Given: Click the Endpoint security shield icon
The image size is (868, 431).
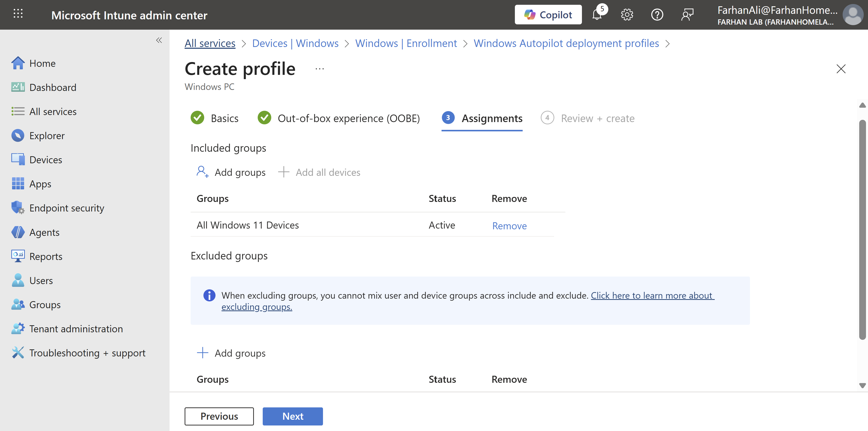Looking at the screenshot, I should point(18,207).
